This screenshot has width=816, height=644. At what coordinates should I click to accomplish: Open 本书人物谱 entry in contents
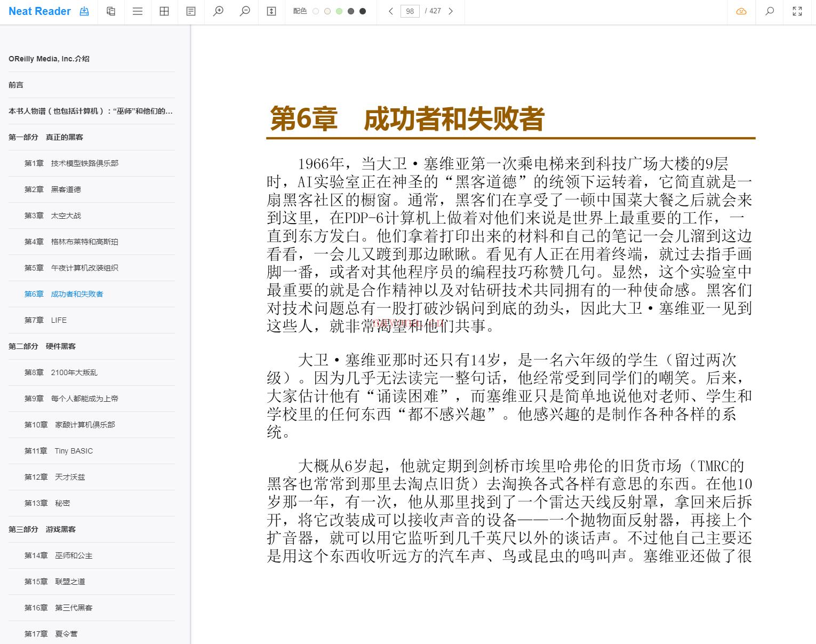92,111
